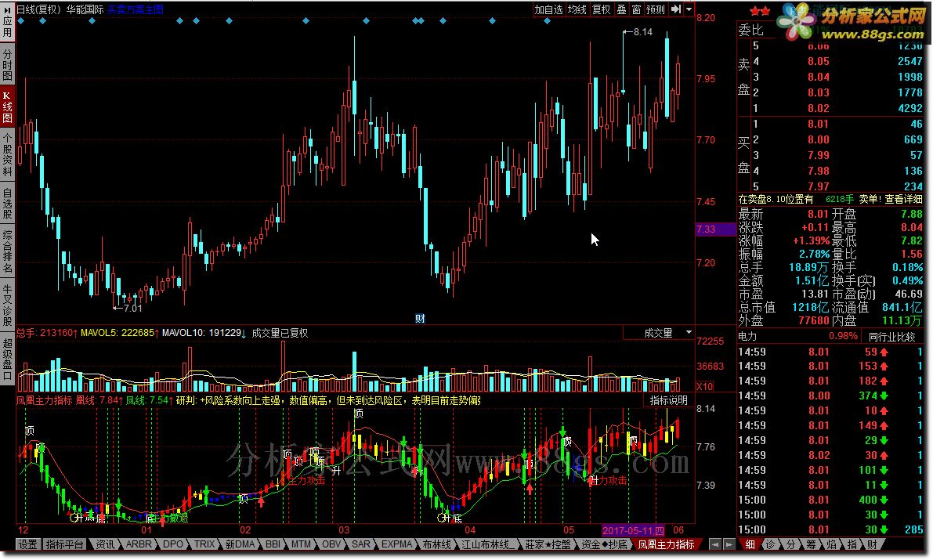Open the 指标平台 tab
The height and width of the screenshot is (560, 933).
coord(64,544)
